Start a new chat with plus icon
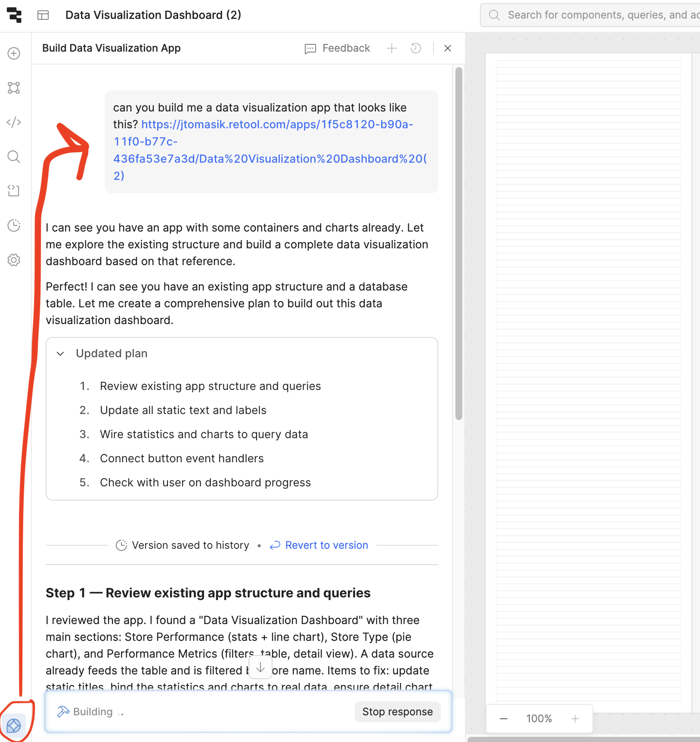The width and height of the screenshot is (700, 742). [x=392, y=48]
